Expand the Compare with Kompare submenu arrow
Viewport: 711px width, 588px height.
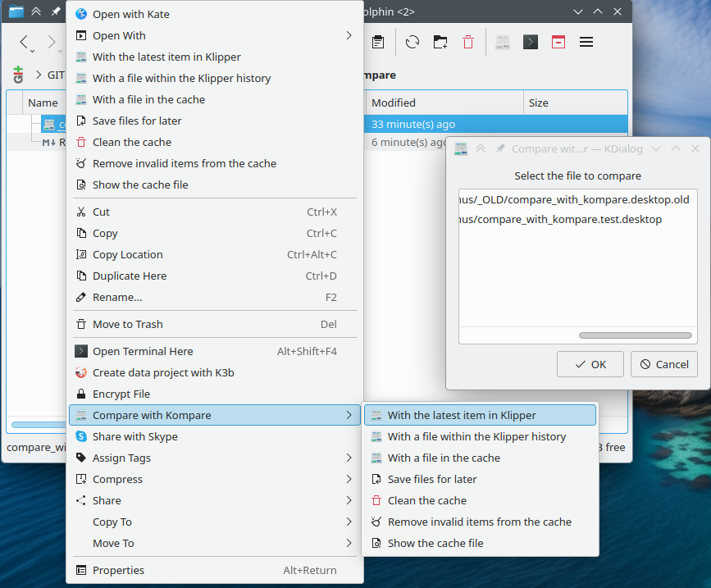click(x=349, y=415)
